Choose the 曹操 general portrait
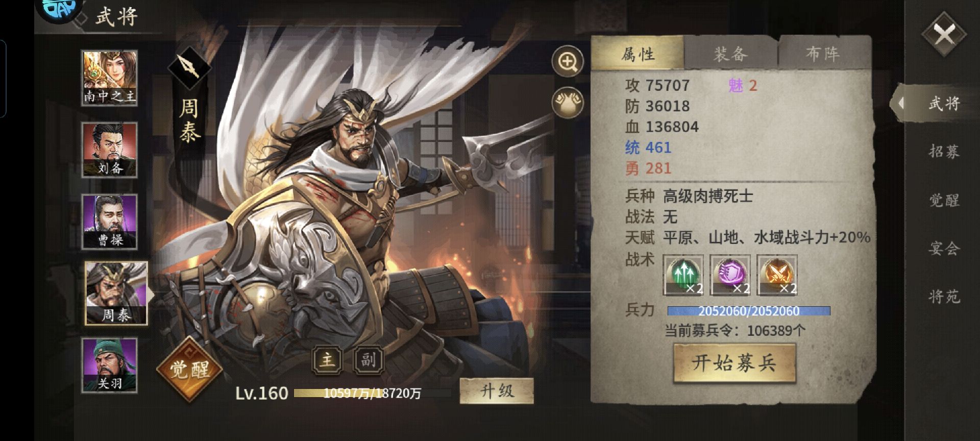980x441 pixels. [110, 222]
